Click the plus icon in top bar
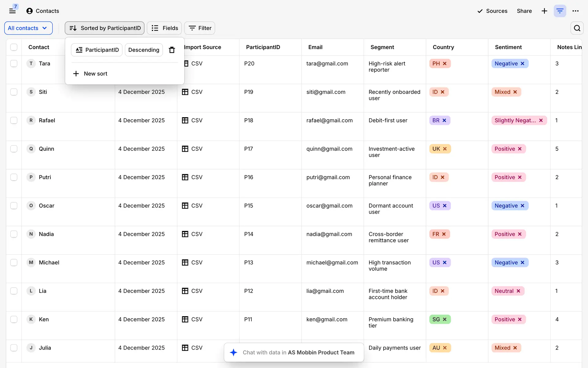 pyautogui.click(x=544, y=11)
